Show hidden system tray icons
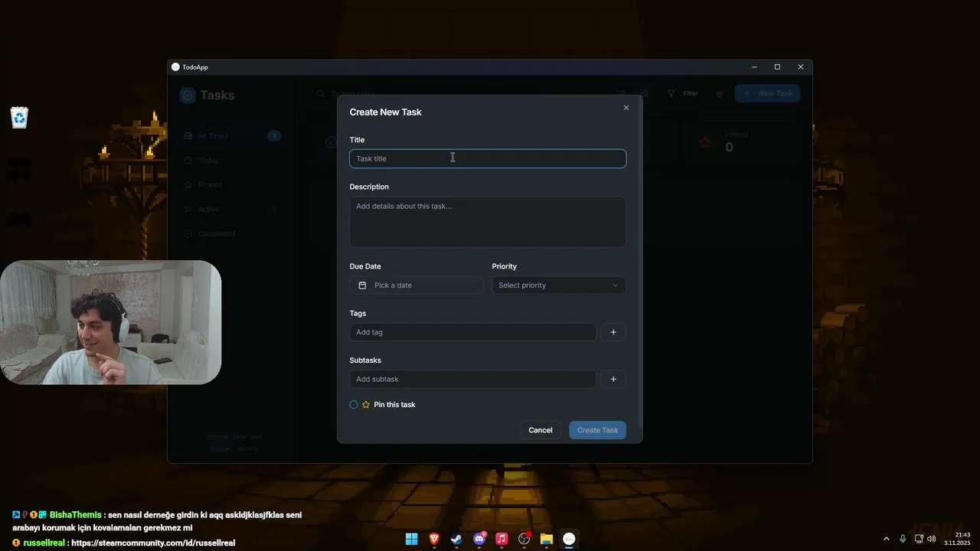Viewport: 980px width, 551px height. coord(887,539)
